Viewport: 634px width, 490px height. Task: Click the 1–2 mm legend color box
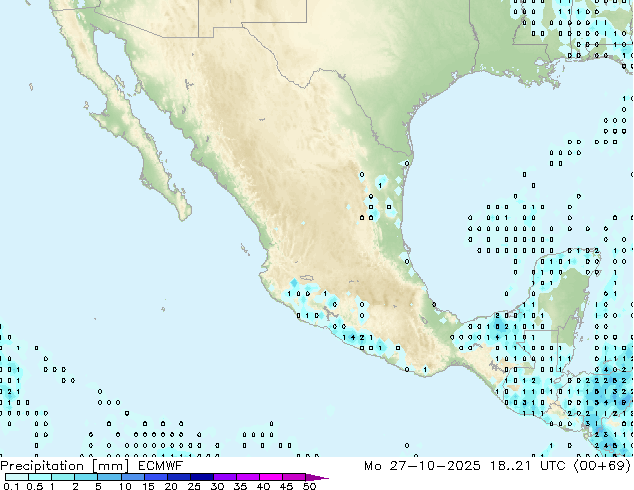pos(63,477)
